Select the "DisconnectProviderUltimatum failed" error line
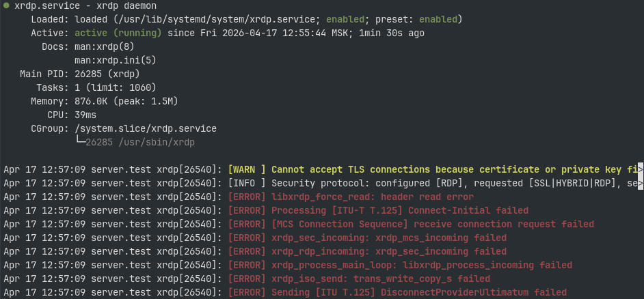644x299 pixels. click(x=397, y=292)
